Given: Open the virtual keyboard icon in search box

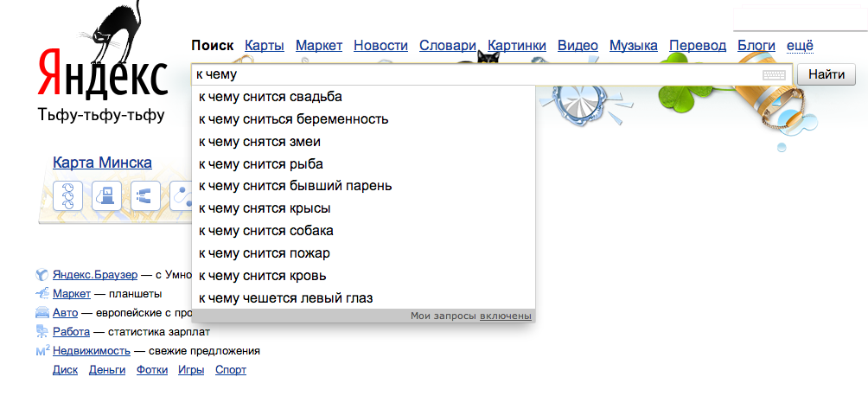Looking at the screenshot, I should 774,74.
